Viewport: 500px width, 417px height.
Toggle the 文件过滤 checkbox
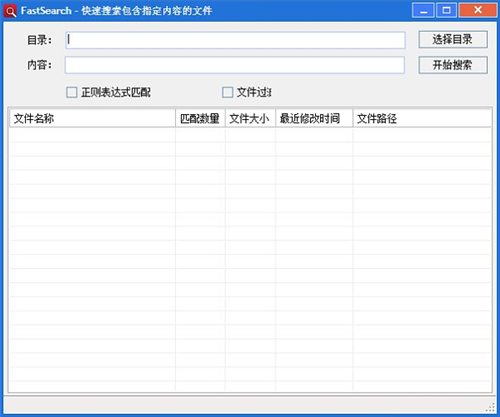pos(227,92)
